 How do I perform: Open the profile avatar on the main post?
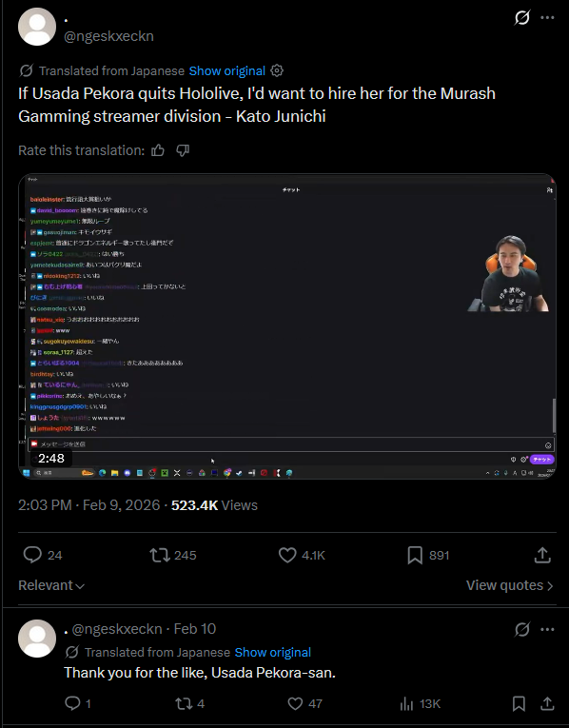37,27
